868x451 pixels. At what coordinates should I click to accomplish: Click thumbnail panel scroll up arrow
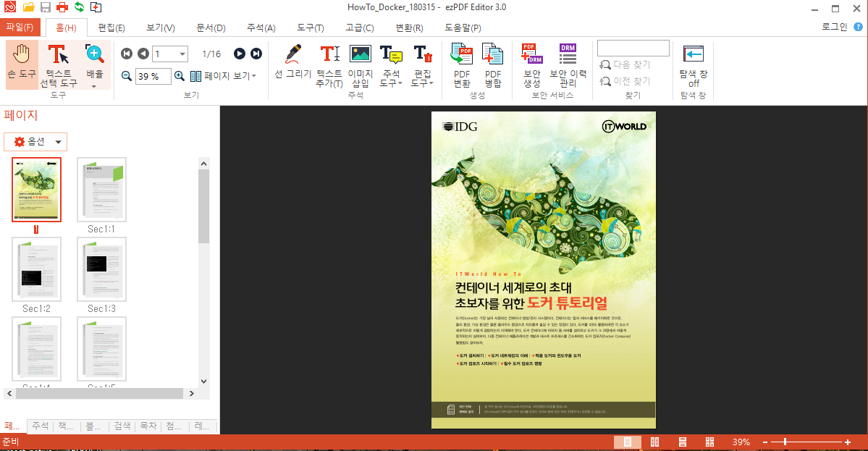click(203, 164)
